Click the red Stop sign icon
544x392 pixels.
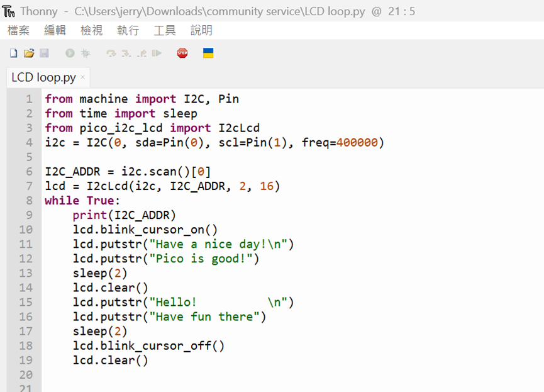[182, 53]
